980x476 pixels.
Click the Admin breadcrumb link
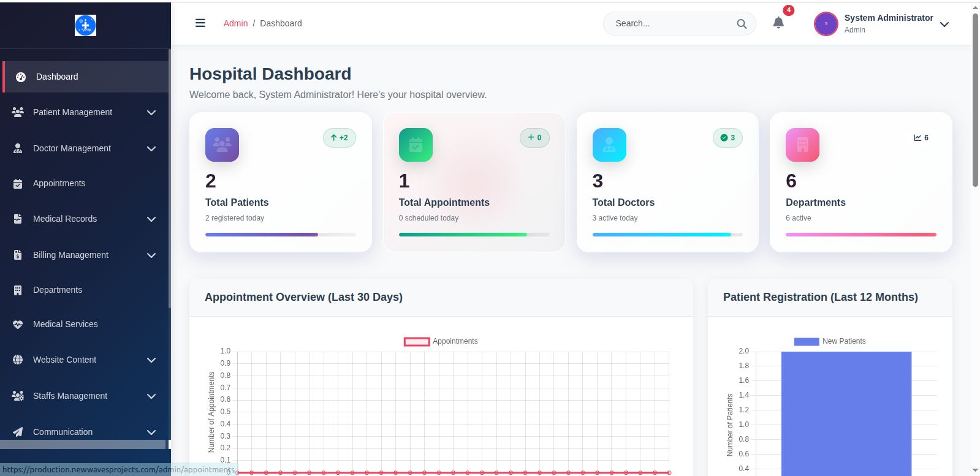click(x=235, y=23)
